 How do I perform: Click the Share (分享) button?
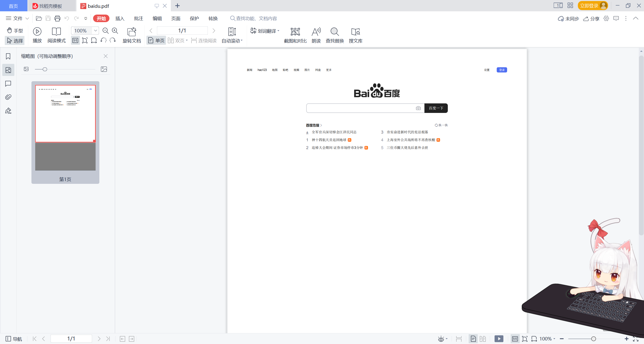click(x=591, y=19)
